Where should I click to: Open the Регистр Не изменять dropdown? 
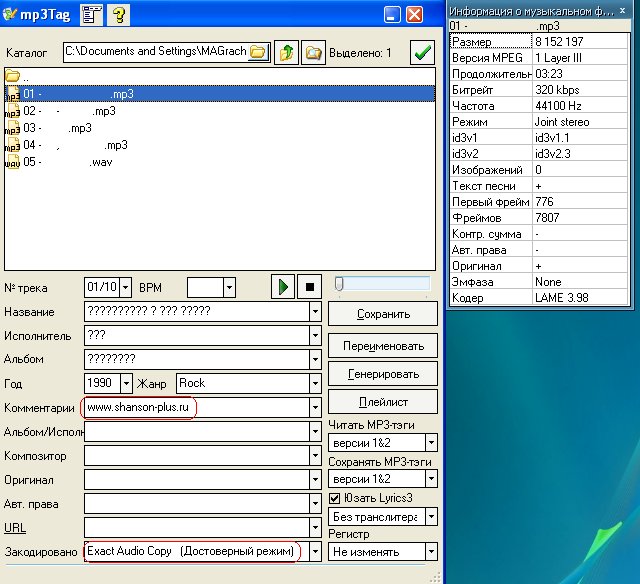click(x=431, y=552)
